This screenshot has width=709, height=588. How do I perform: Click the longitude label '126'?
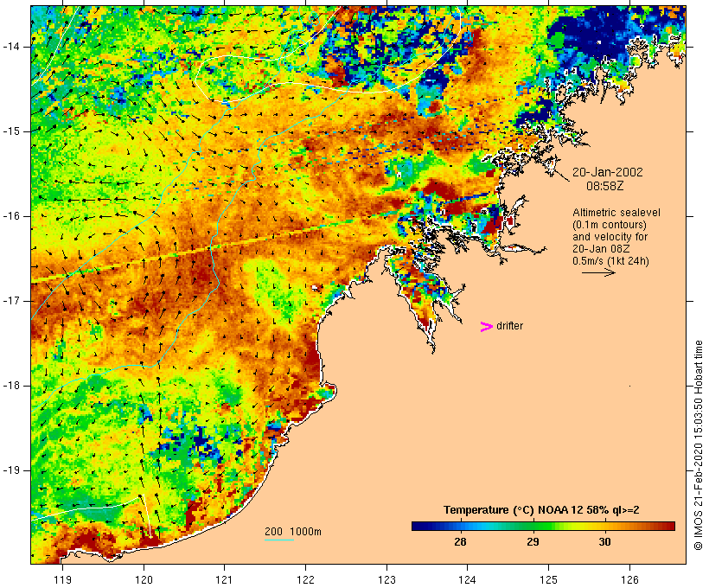[629, 579]
